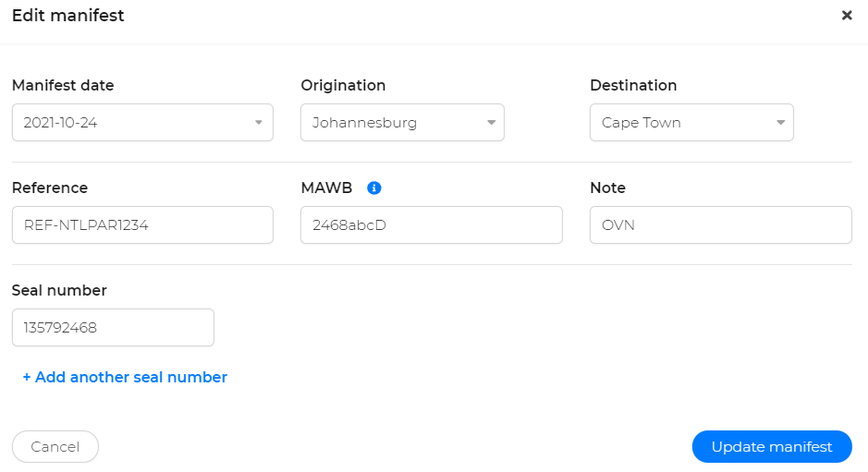Focus the MAWB field containing 2468abcD
Screen dimensions: 868x472
tap(432, 225)
